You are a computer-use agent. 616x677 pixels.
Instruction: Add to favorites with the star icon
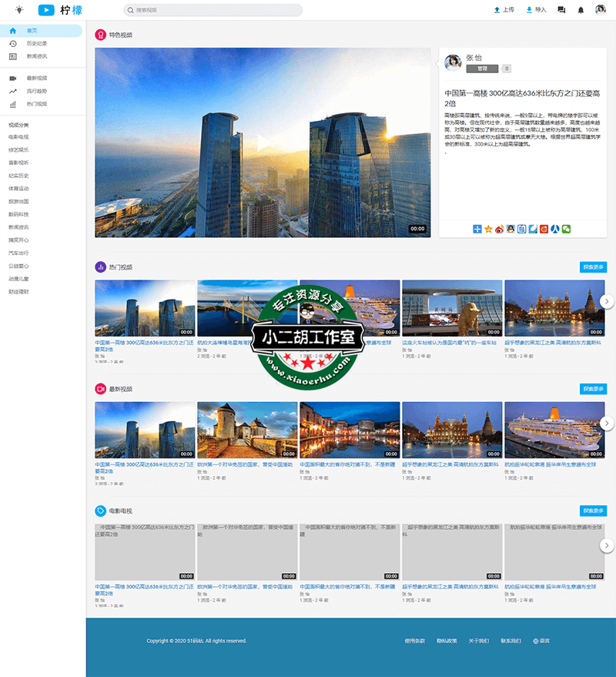pos(488,229)
